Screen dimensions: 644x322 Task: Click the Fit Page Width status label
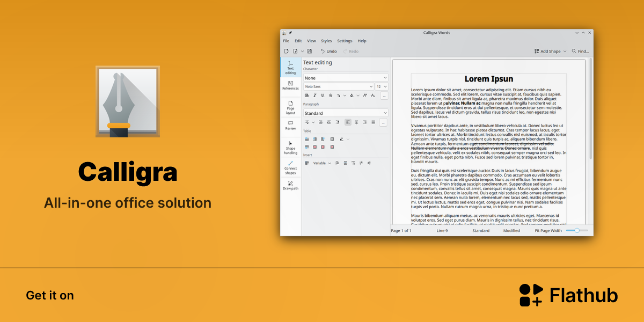[x=548, y=231]
